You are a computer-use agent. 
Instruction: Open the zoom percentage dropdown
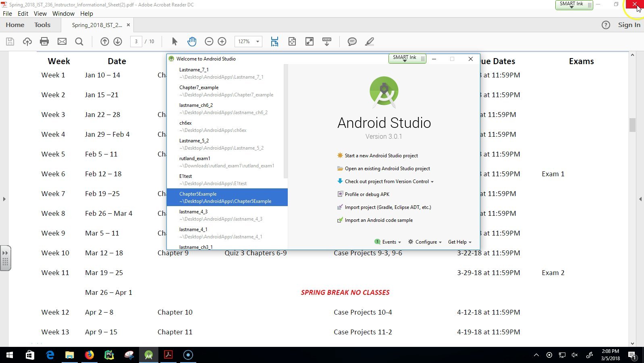[258, 42]
